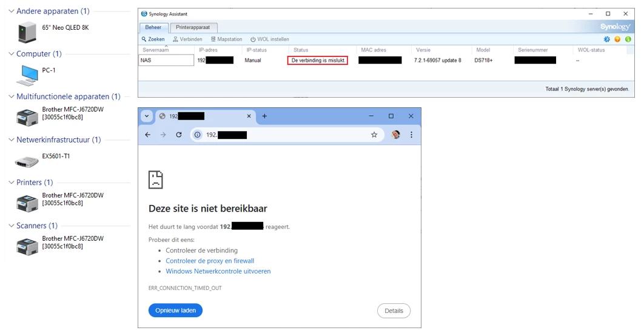
Task: Collapse the Netwerkinfrastructuur group
Action: [12, 139]
